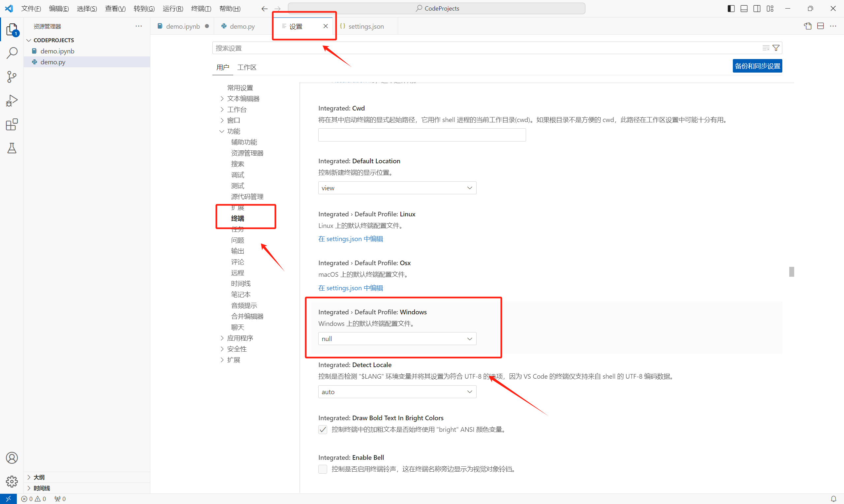Click the settings scrollbar thumb
844x504 pixels.
792,272
